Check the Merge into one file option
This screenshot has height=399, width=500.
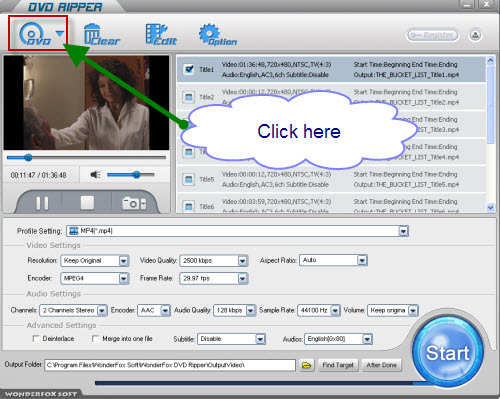pyautogui.click(x=95, y=339)
